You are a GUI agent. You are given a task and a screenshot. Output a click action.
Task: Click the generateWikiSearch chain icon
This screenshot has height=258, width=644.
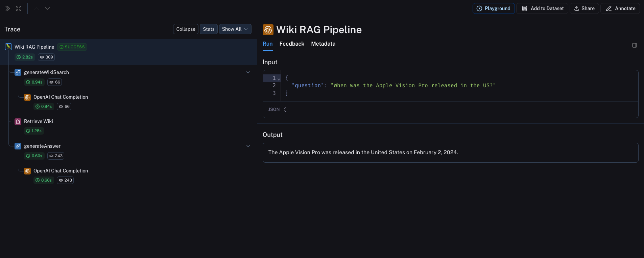[18, 72]
